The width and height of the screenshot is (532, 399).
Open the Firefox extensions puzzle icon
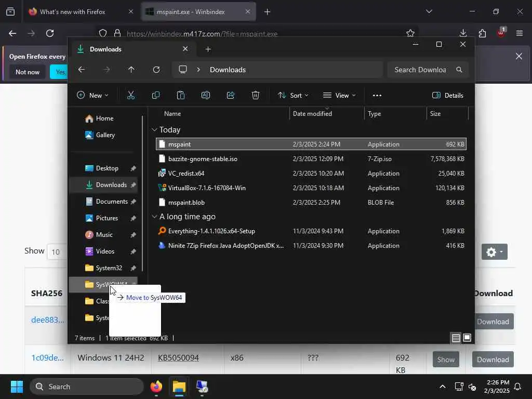tap(482, 33)
